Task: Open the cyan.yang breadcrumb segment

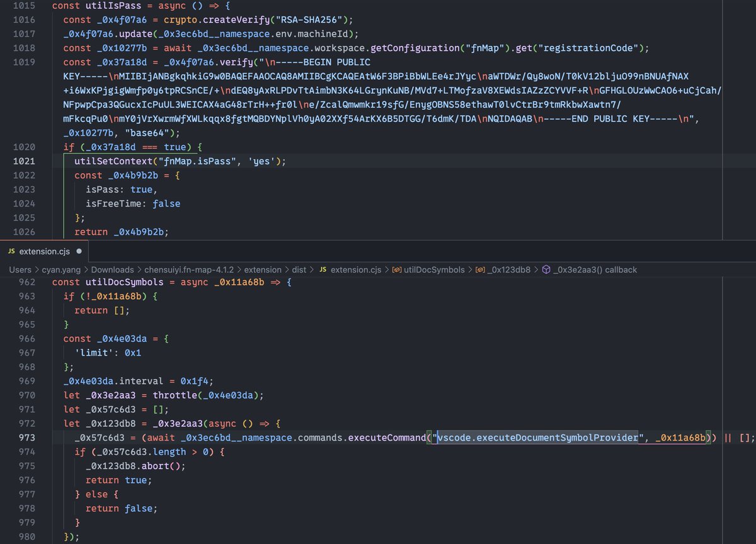Action: (60, 269)
